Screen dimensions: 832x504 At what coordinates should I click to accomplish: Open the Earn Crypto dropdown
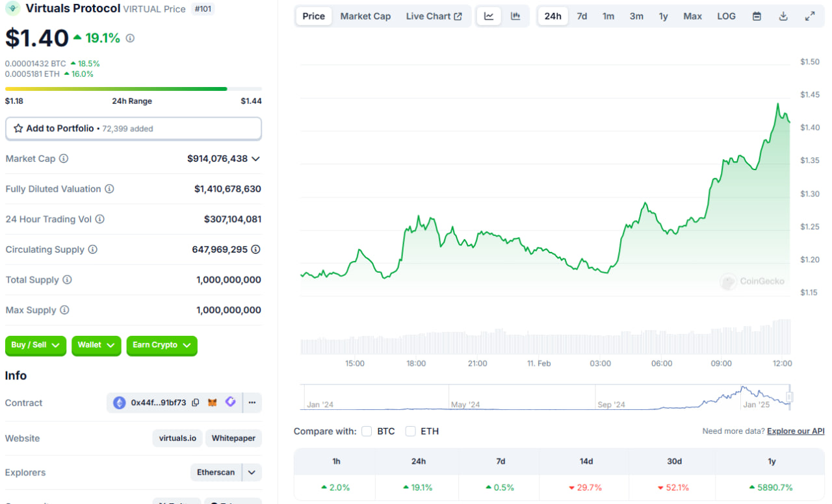(x=162, y=346)
